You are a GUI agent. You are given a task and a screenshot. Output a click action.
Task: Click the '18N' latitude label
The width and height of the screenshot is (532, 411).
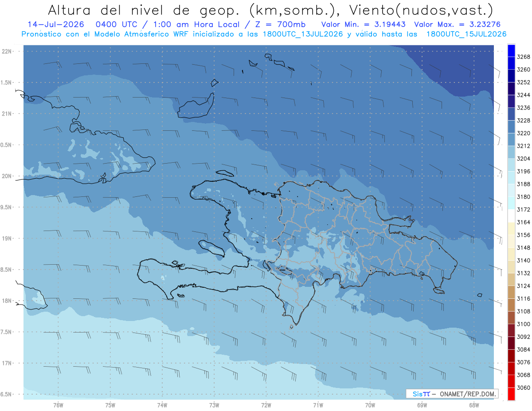click(8, 301)
